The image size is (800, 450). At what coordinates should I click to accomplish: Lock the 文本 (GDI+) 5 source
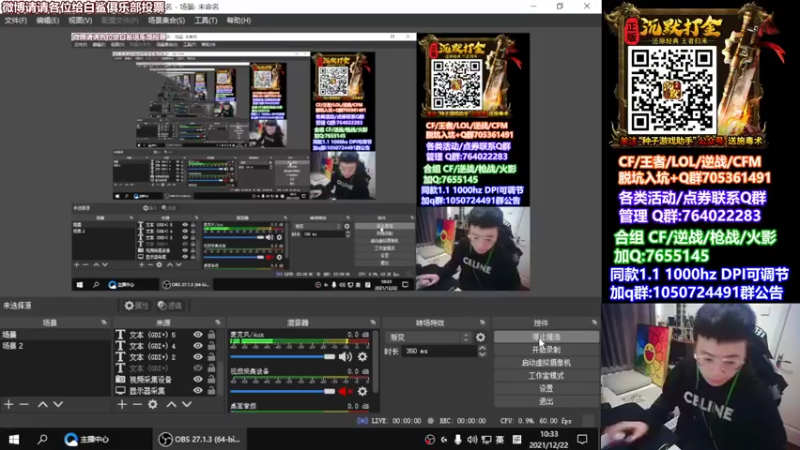(x=211, y=335)
